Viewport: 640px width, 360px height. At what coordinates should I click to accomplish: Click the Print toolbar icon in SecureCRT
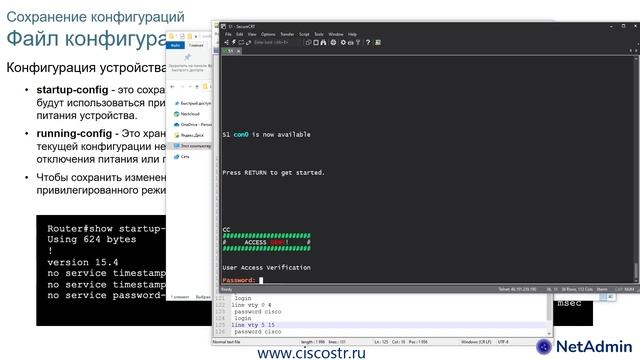tap(333, 42)
